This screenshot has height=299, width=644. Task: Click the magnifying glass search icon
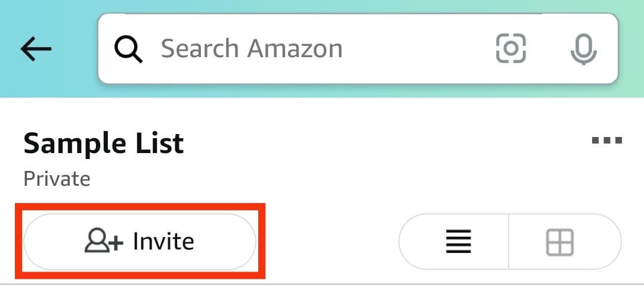128,49
